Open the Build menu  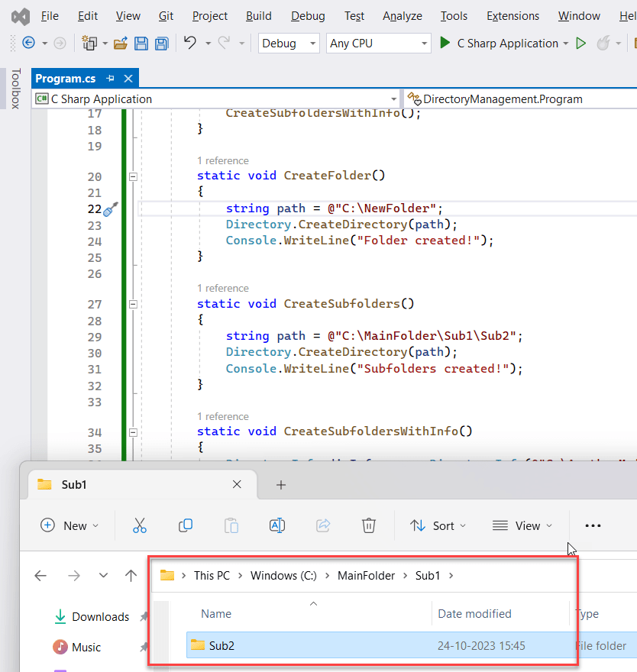258,15
